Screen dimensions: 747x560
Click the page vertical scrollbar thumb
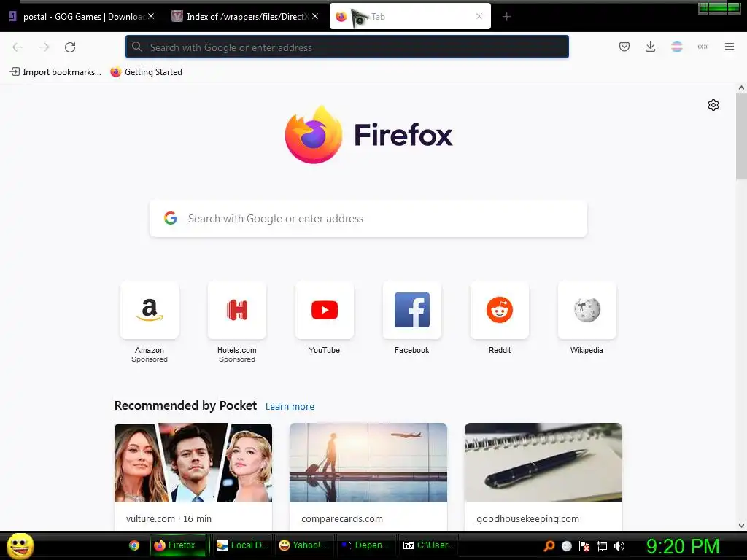coord(741,136)
